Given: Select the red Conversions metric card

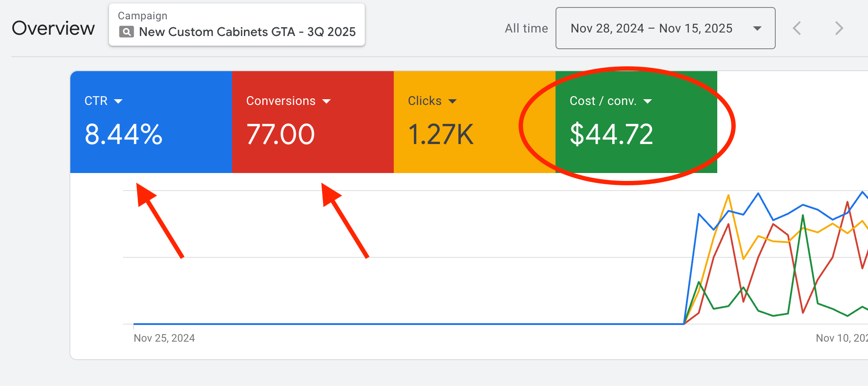Looking at the screenshot, I should (x=313, y=122).
